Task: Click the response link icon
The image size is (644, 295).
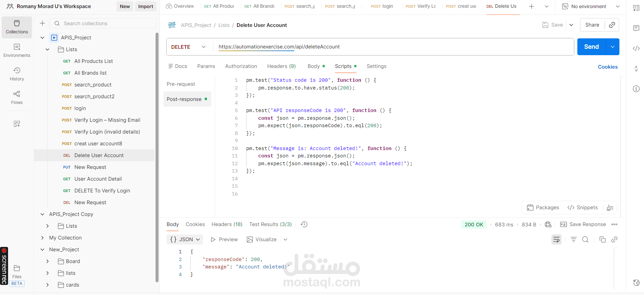Action: coord(614,239)
